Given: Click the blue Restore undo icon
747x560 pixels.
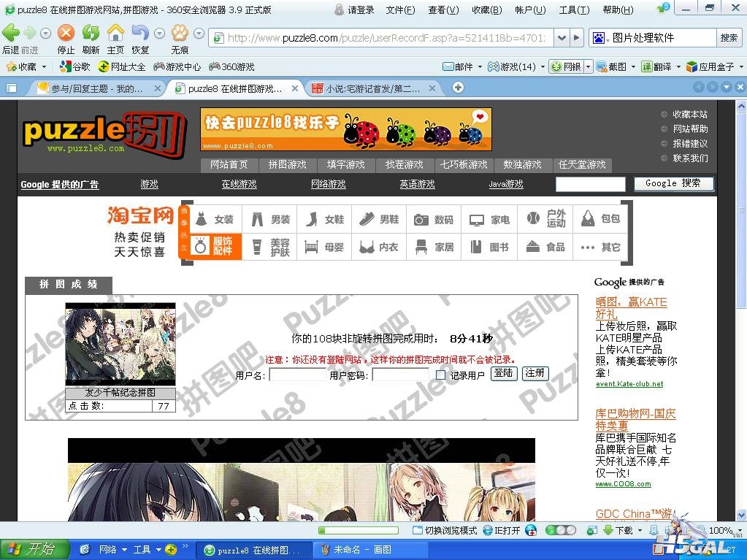Looking at the screenshot, I should point(140,33).
